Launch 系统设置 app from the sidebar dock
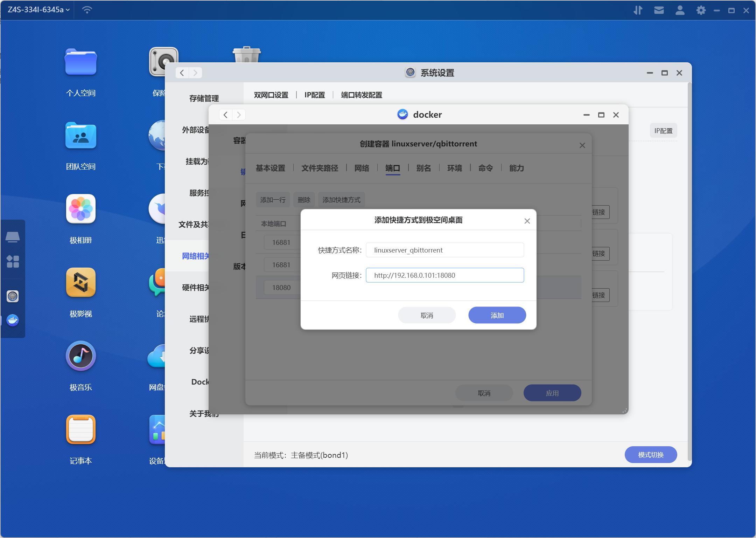756x538 pixels. pyautogui.click(x=13, y=296)
